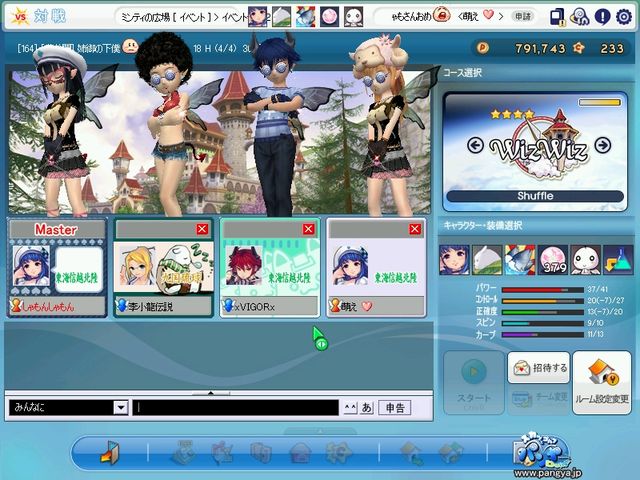The image size is (640, 480).
Task: Click the house icon in bottom bar
Action: (300, 453)
